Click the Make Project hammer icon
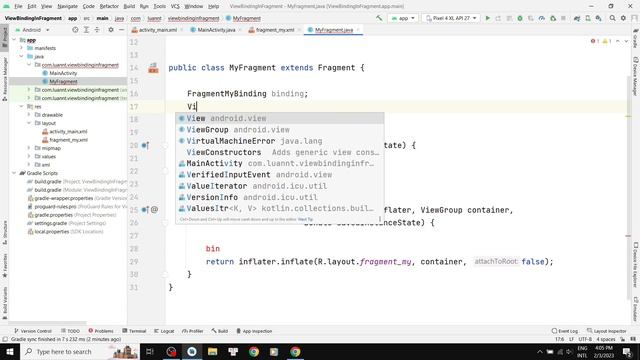The width and height of the screenshot is (640, 360). [379, 18]
